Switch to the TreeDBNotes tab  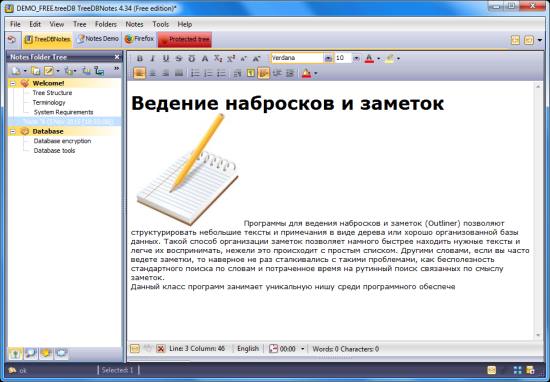[x=47, y=39]
